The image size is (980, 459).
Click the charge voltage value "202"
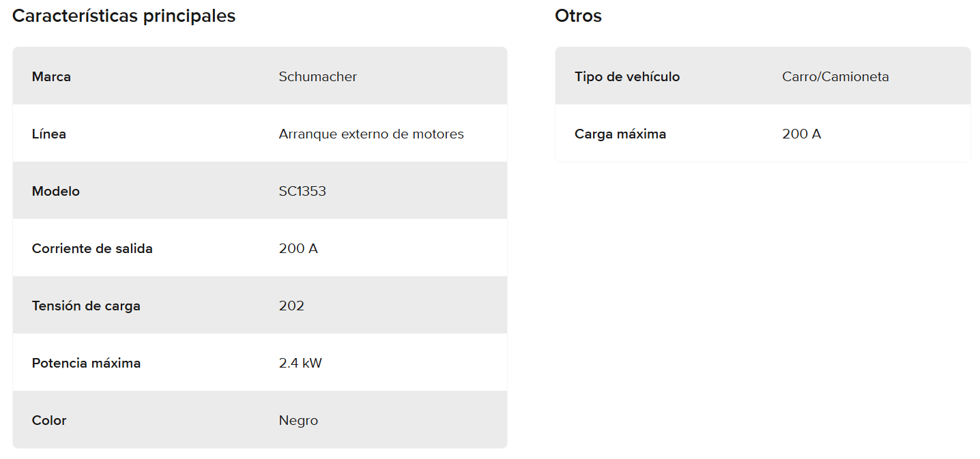pos(291,306)
